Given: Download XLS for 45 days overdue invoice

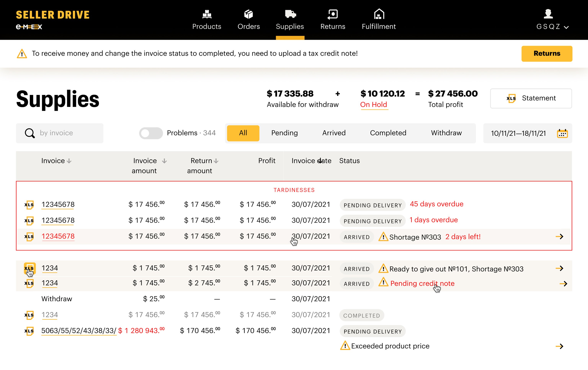Looking at the screenshot, I should click(29, 205).
